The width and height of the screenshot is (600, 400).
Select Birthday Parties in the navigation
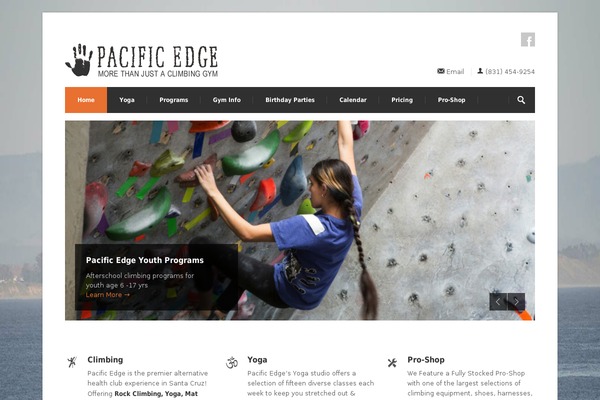tap(290, 100)
